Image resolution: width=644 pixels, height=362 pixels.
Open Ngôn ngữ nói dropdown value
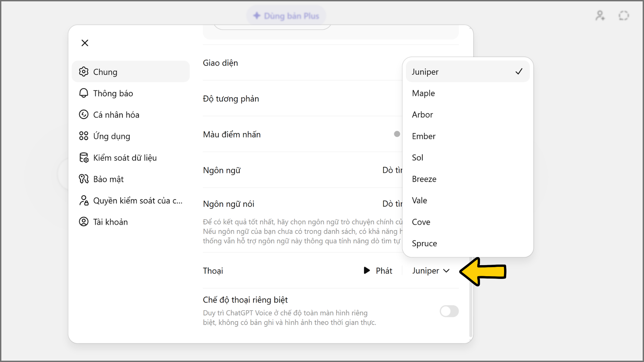point(392,204)
